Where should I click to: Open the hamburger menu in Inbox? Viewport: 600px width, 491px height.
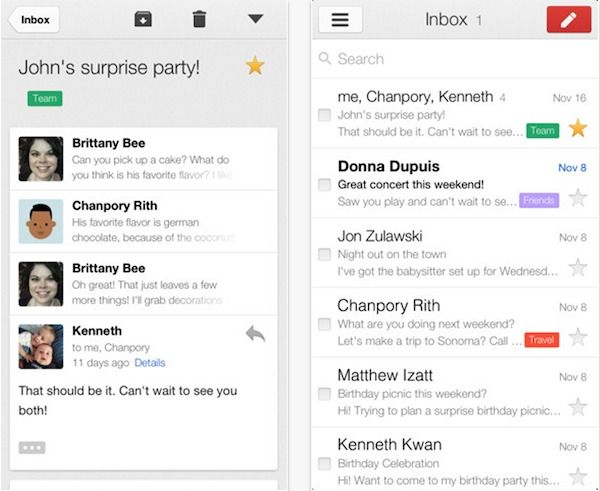340,20
